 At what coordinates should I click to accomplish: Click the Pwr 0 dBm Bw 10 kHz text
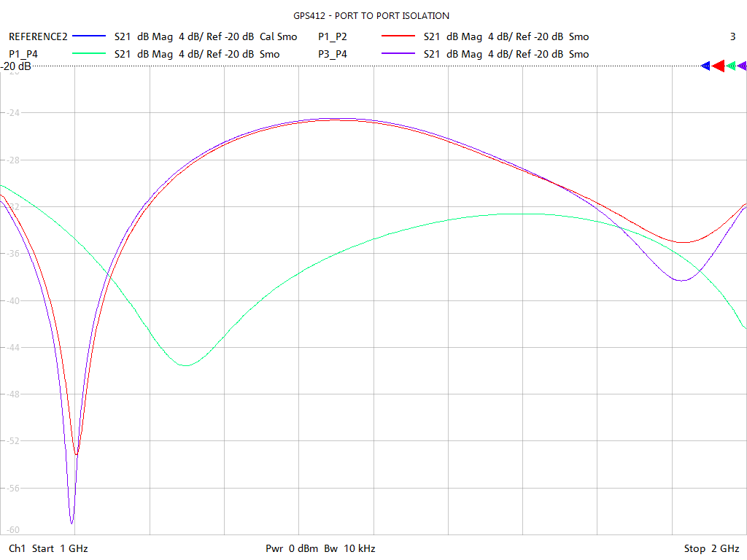coord(320,548)
